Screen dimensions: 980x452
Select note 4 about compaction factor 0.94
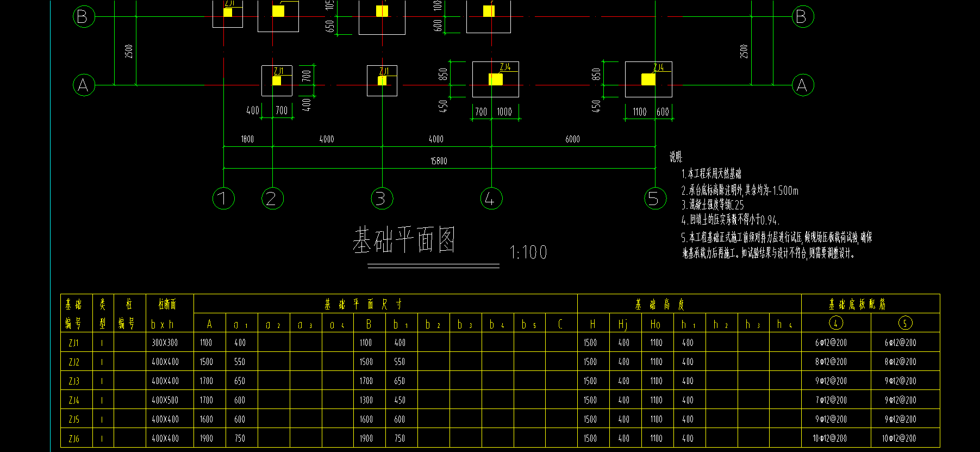tap(730, 220)
